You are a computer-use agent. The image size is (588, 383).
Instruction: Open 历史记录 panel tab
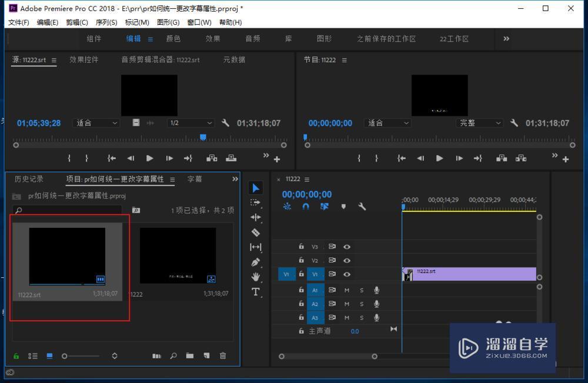[29, 179]
